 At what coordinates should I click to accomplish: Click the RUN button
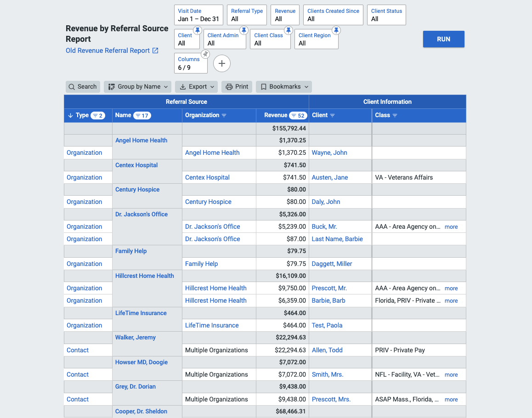point(443,39)
